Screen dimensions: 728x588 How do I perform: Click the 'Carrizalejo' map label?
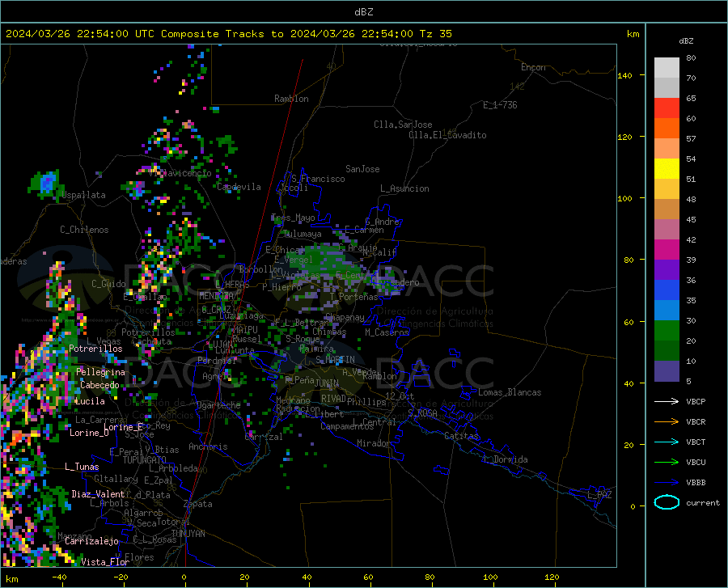91,541
